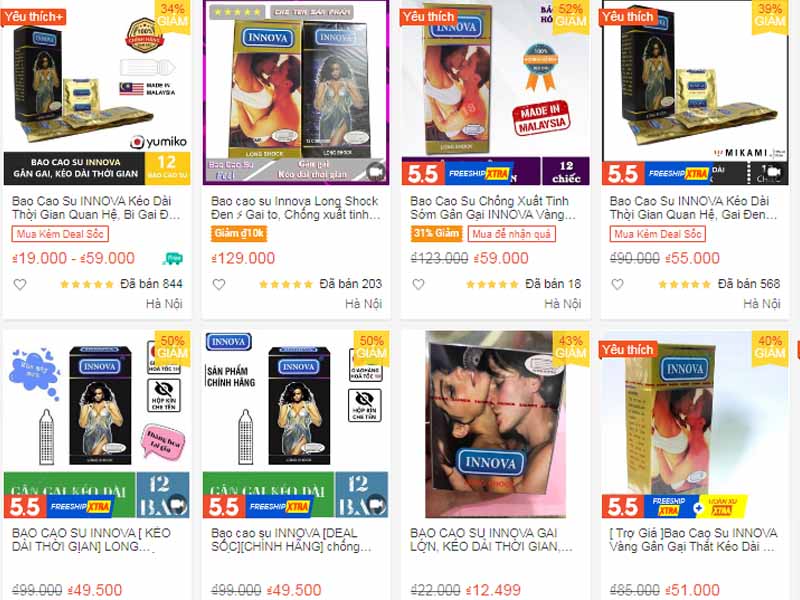Open kissing couple INNOVA box thumbnail
The height and width of the screenshot is (600, 800).
[x=495, y=424]
